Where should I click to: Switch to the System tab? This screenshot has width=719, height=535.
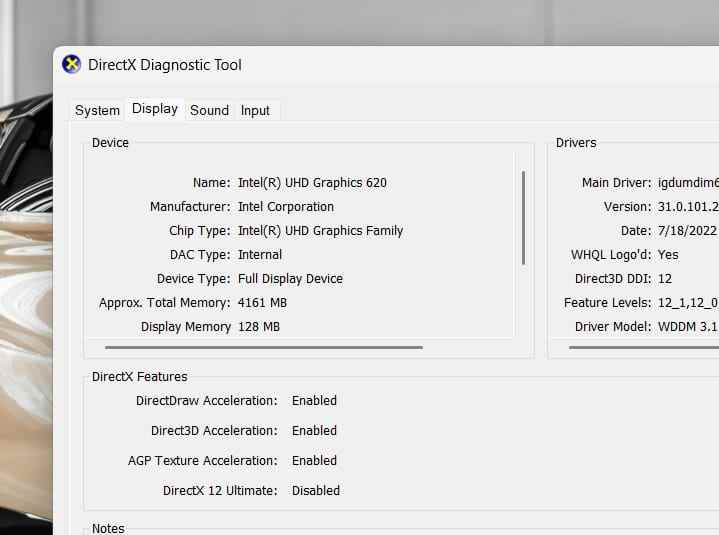97,110
